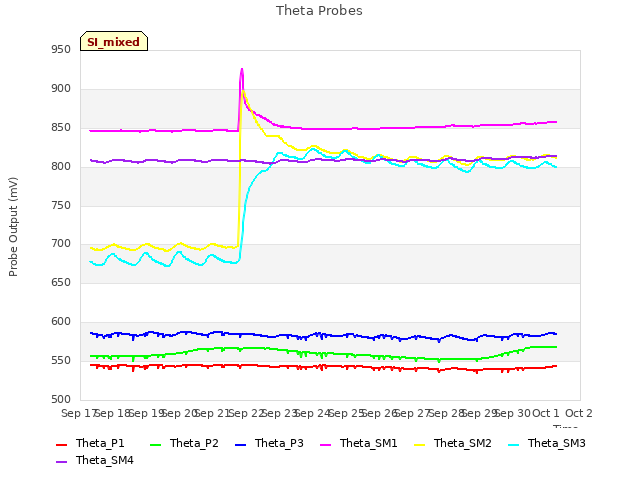Click the 850 y-axis tick label
This screenshot has height=480, width=640.
61,127
